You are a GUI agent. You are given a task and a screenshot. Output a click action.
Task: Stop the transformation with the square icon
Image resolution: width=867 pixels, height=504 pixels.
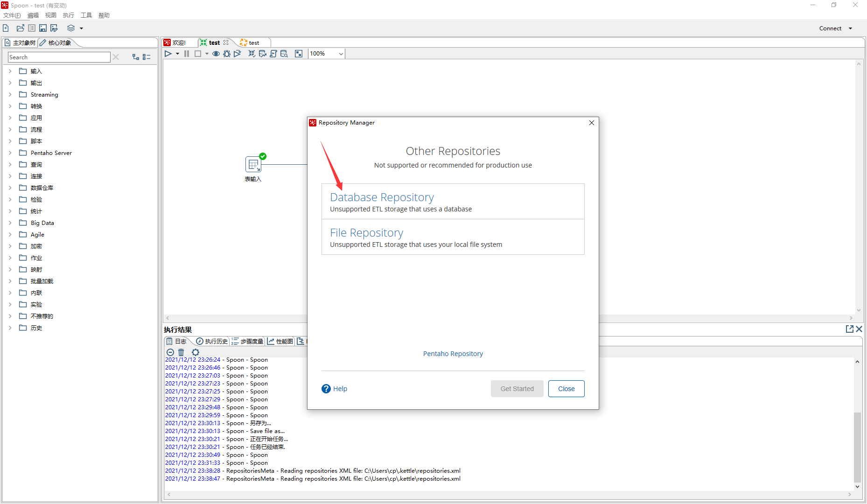[x=198, y=54]
